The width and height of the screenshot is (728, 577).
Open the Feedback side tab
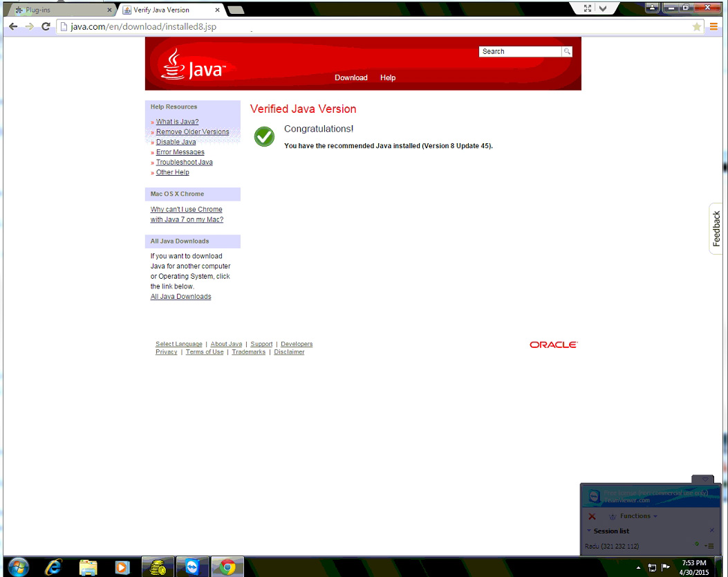716,228
